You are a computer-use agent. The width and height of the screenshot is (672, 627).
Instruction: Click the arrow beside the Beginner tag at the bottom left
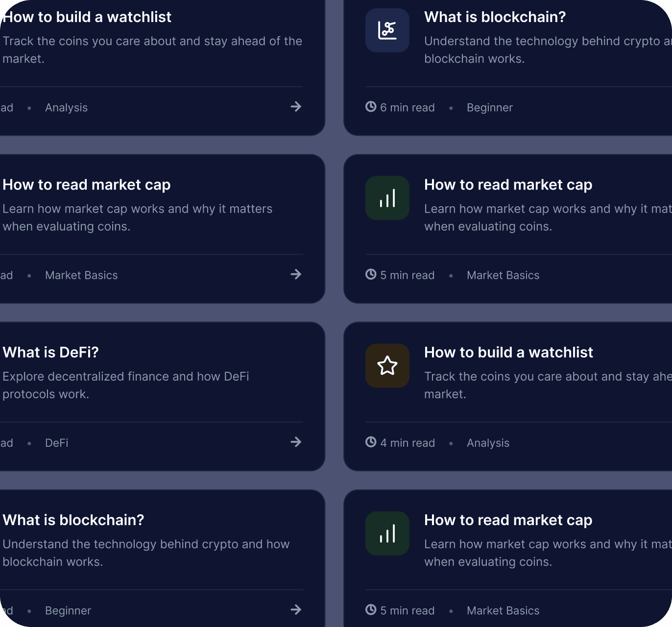pyautogui.click(x=296, y=610)
